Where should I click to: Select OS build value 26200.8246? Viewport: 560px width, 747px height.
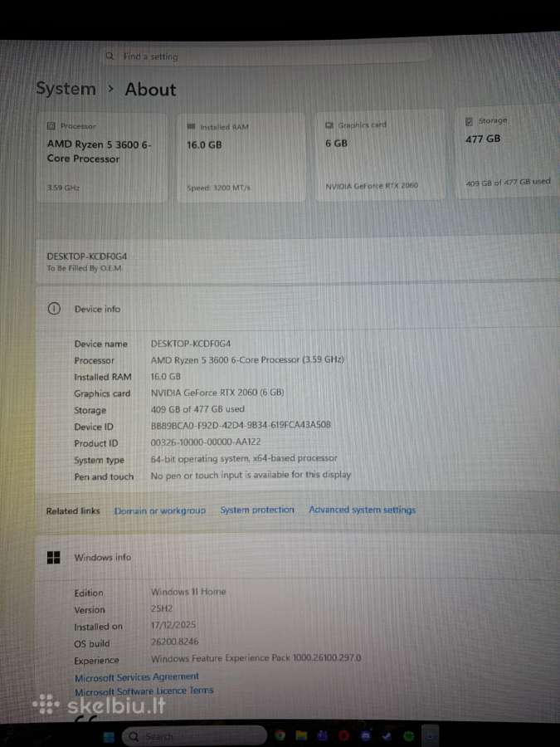click(174, 642)
